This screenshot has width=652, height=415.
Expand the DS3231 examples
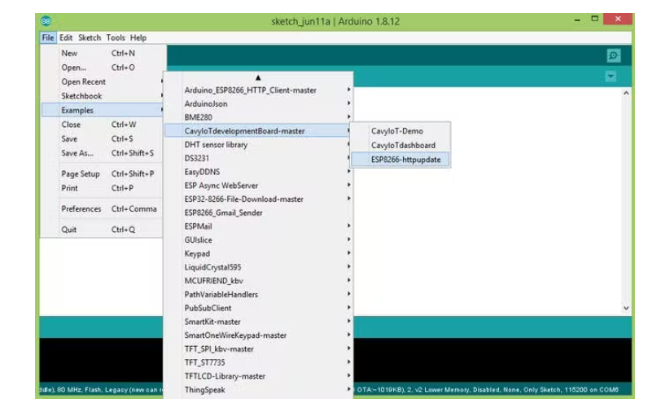[x=259, y=158]
